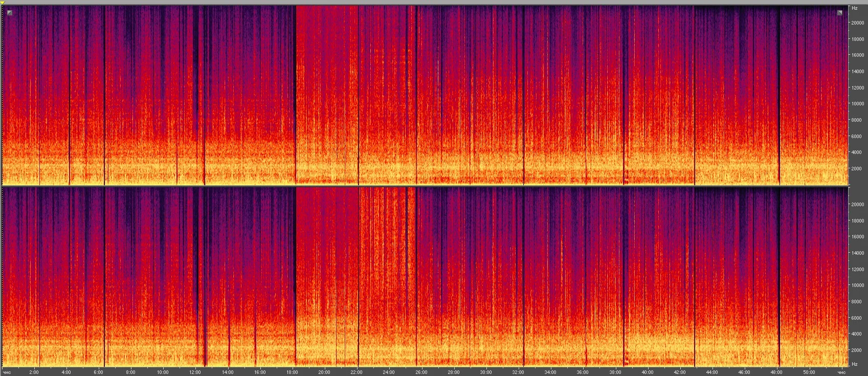The width and height of the screenshot is (868, 376).
Task: Click the right-corner channel toggle icon
Action: 839,13
